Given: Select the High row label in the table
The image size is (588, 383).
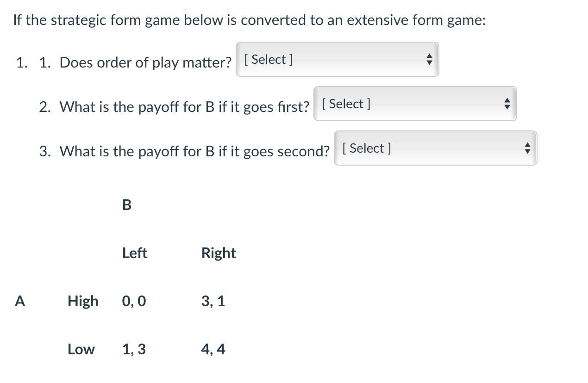Looking at the screenshot, I should (82, 301).
